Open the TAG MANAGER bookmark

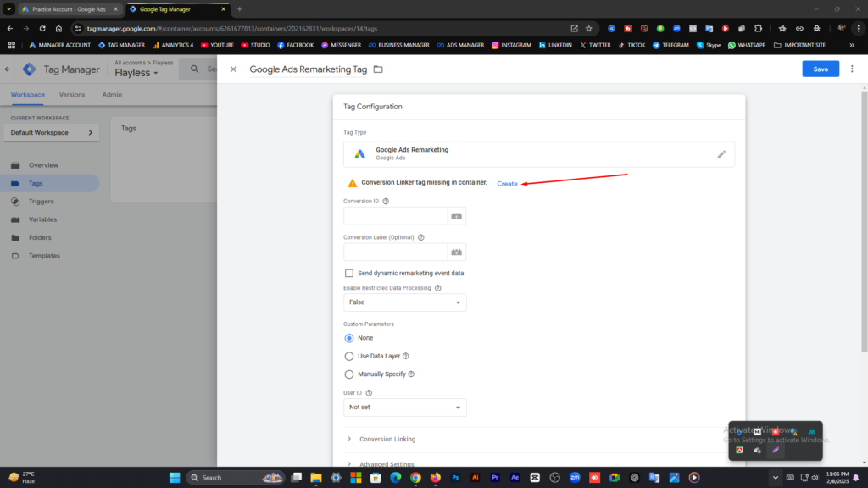pos(121,46)
